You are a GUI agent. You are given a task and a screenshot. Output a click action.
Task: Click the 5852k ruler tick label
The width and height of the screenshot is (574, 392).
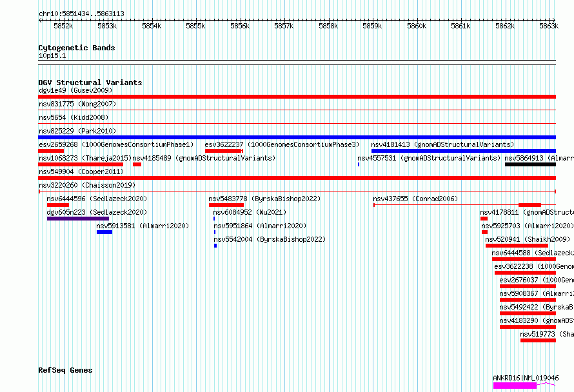(63, 26)
